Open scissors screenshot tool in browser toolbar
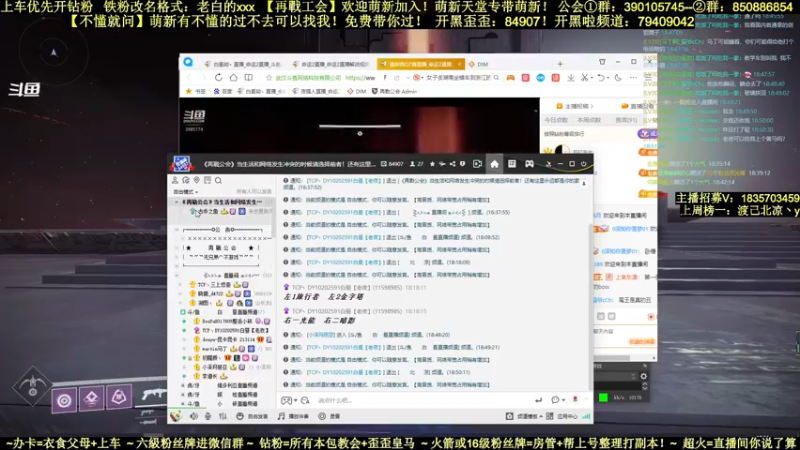The height and width of the screenshot is (450, 800). click(585, 78)
